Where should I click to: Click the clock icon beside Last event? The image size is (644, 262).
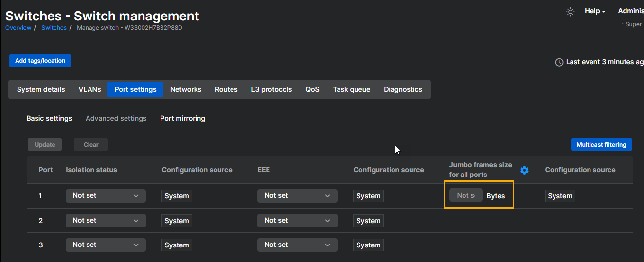559,62
